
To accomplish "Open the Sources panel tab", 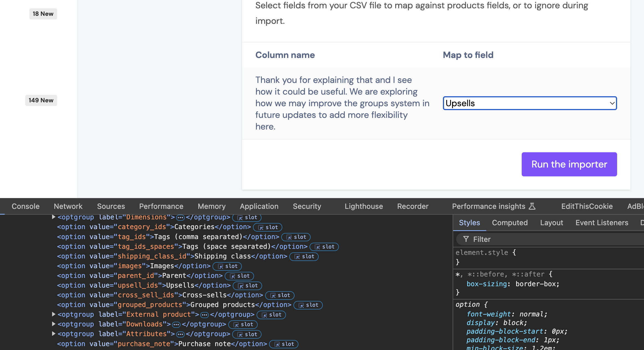I will click(111, 206).
